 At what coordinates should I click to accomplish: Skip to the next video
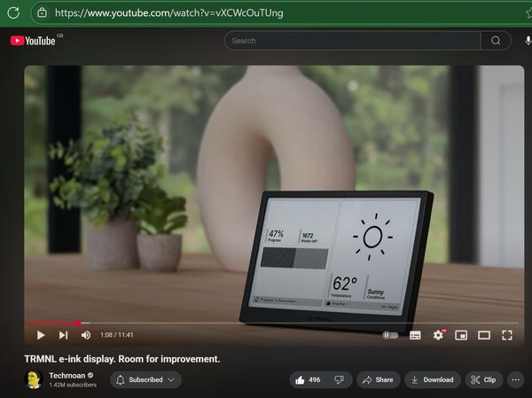[x=63, y=335]
